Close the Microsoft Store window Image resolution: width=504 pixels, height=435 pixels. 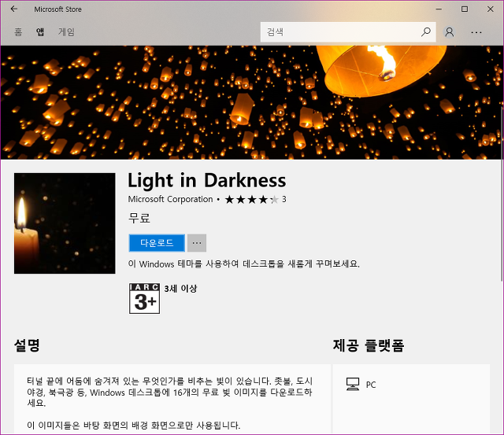pyautogui.click(x=490, y=9)
